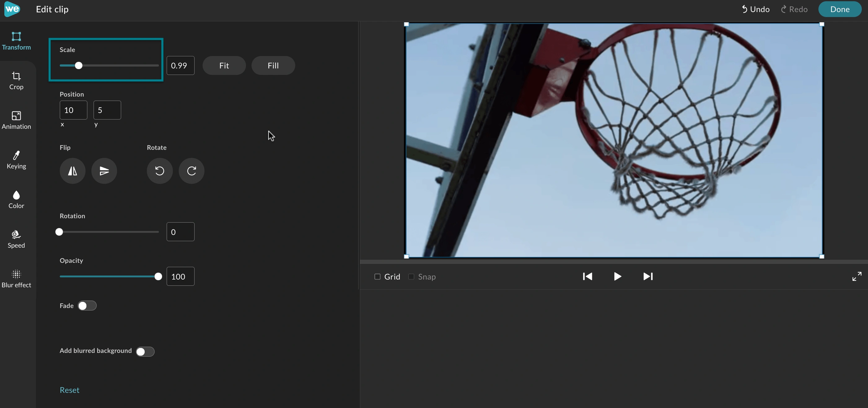Skip to clip end
This screenshot has height=408, width=868.
tap(648, 276)
